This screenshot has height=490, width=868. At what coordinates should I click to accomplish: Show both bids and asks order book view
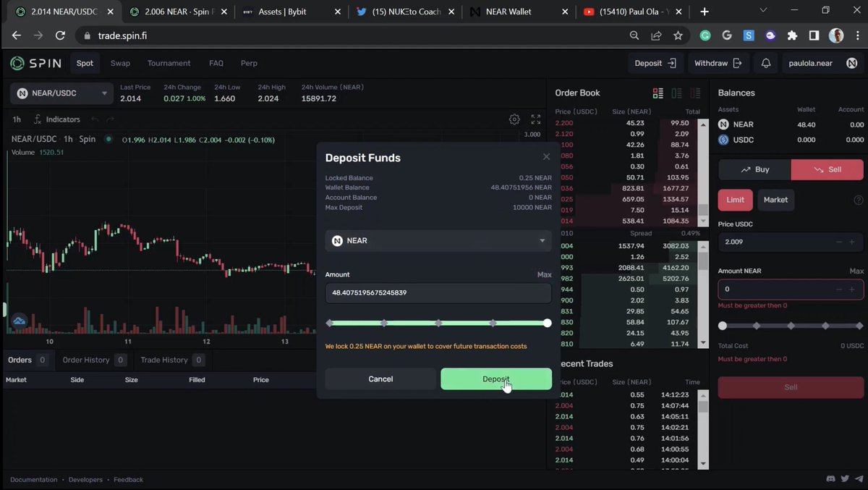tap(658, 93)
